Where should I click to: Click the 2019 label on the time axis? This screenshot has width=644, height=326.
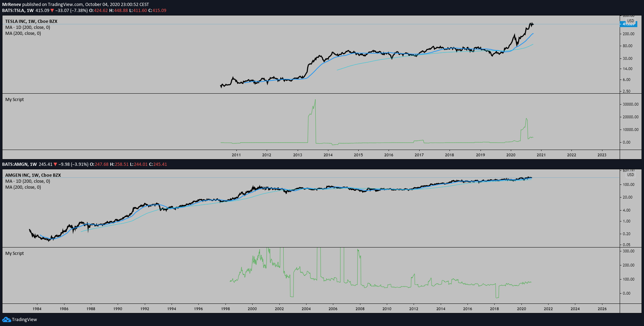(x=481, y=155)
